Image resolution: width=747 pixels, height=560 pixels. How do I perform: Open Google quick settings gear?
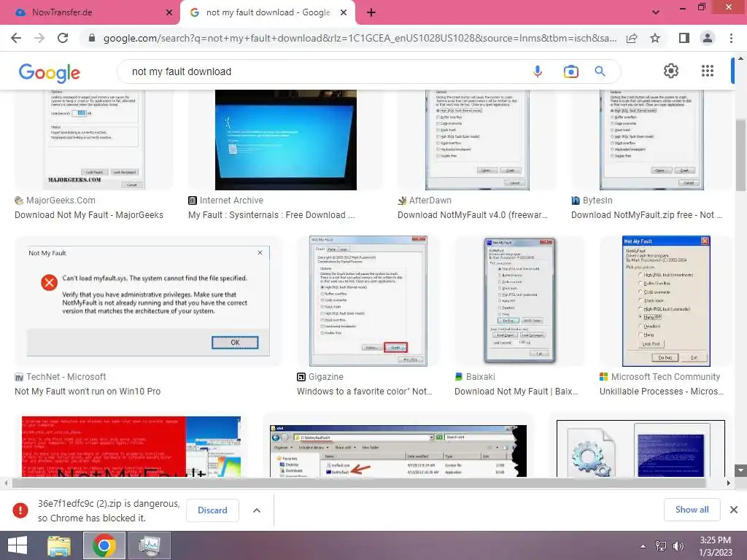click(x=671, y=71)
